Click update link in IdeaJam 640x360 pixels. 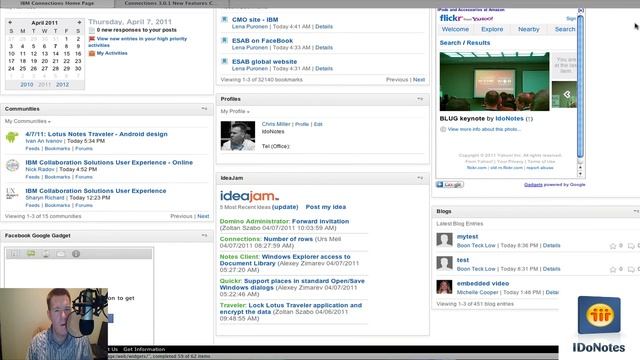click(285, 207)
